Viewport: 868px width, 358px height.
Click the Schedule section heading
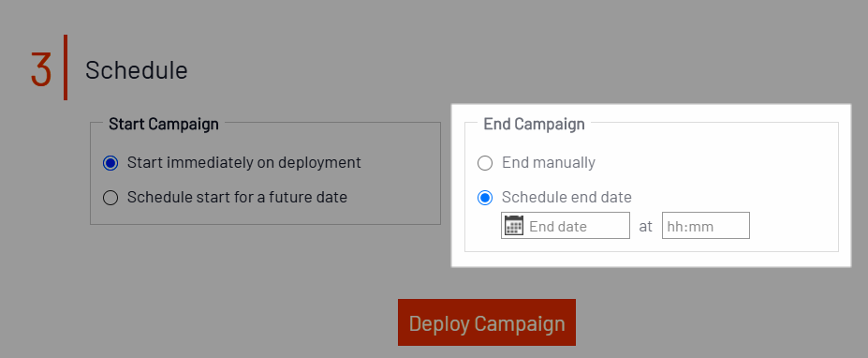pyautogui.click(x=136, y=70)
